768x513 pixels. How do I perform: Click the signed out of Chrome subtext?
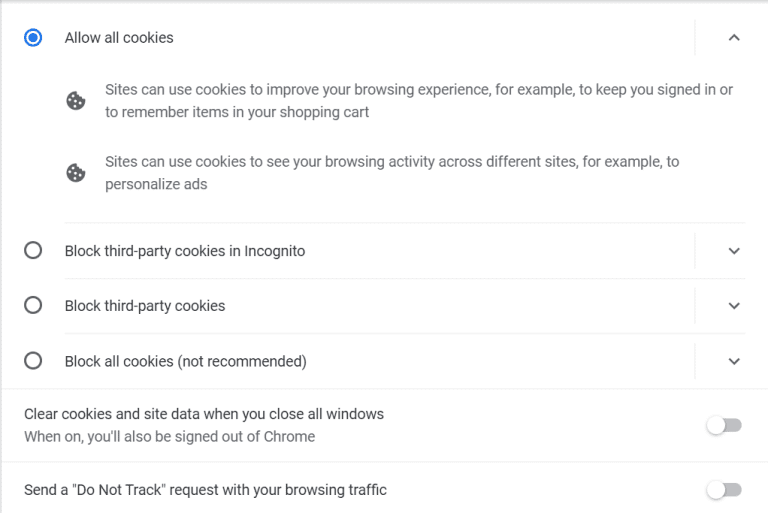pos(169,437)
